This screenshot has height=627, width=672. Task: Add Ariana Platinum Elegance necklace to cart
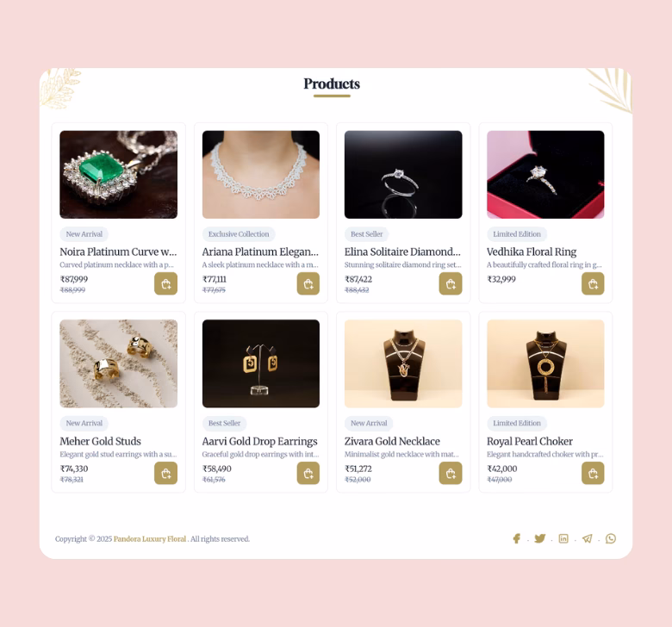pos(308,283)
